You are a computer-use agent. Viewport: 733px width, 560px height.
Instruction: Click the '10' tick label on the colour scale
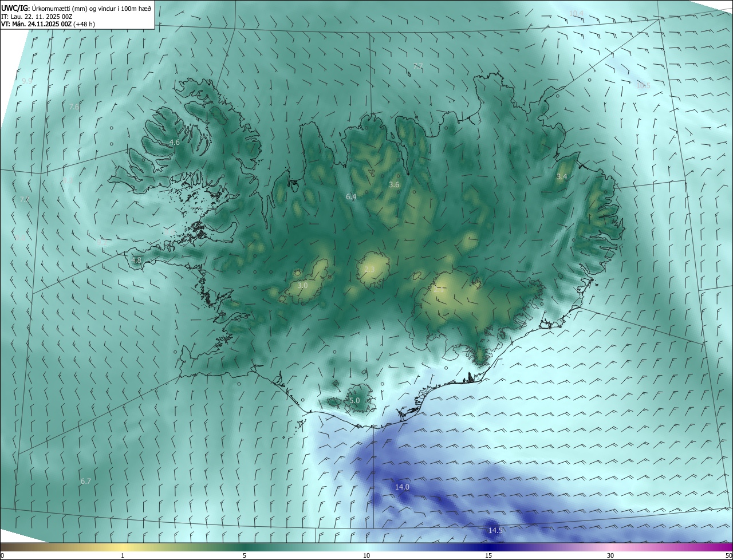point(366,555)
